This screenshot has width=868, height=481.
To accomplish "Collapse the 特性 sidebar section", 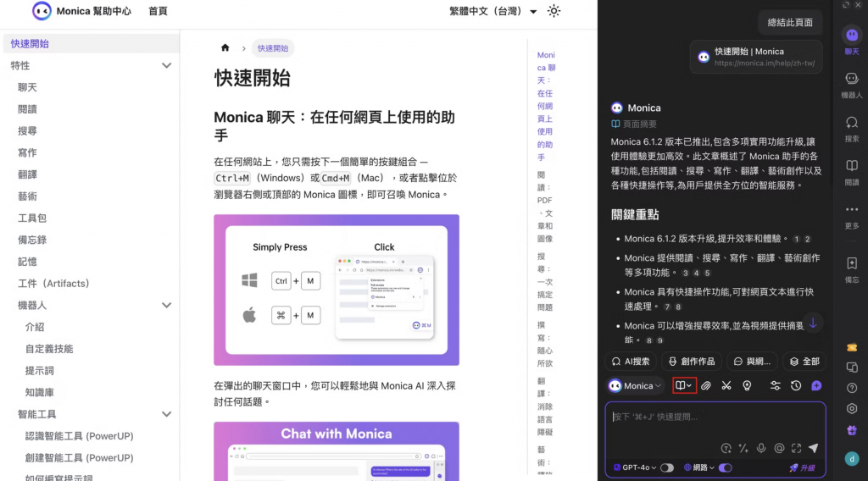I will (166, 65).
